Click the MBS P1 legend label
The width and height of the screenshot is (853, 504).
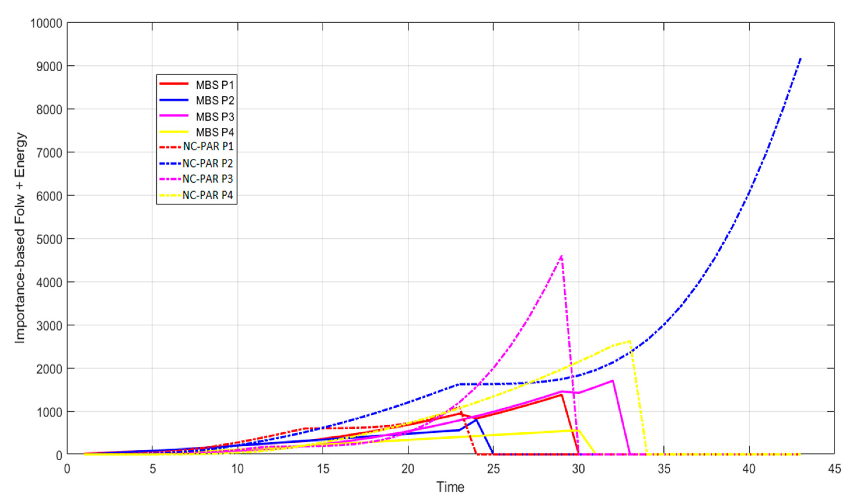(x=215, y=85)
